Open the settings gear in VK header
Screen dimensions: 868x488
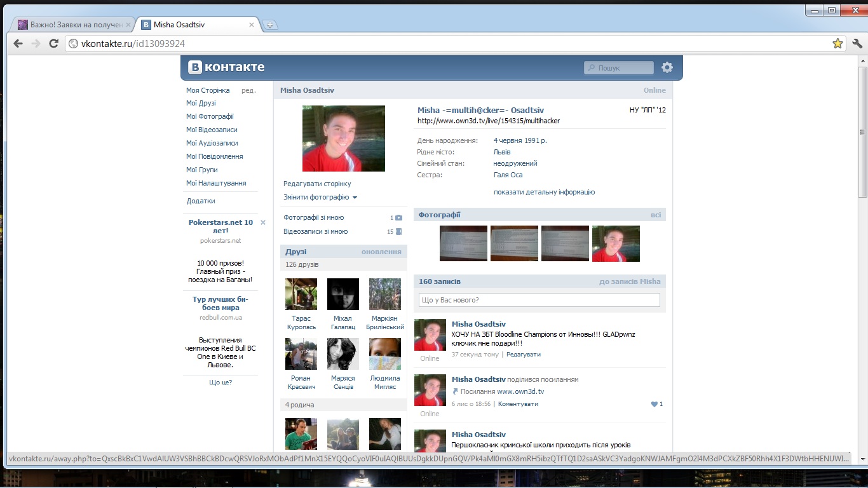[x=667, y=67]
